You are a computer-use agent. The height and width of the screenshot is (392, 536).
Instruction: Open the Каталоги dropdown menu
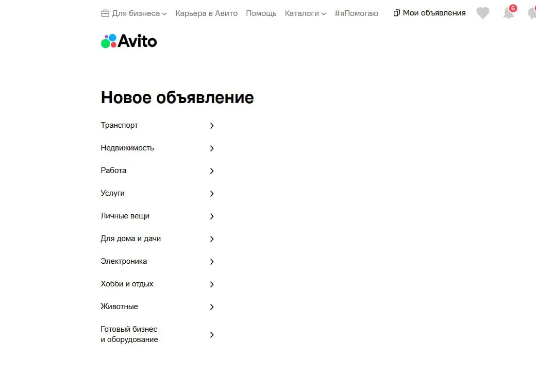pyautogui.click(x=305, y=13)
